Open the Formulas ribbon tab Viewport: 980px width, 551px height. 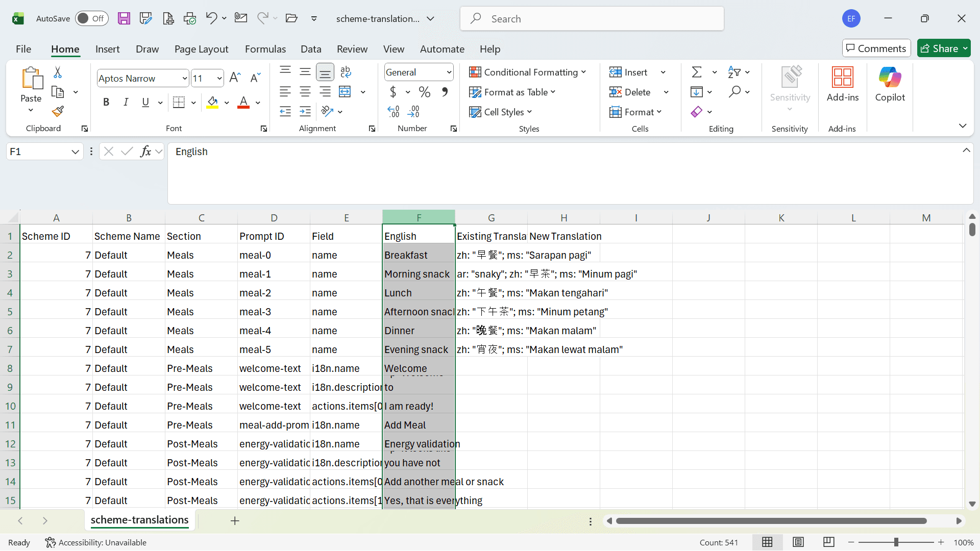[x=265, y=49]
